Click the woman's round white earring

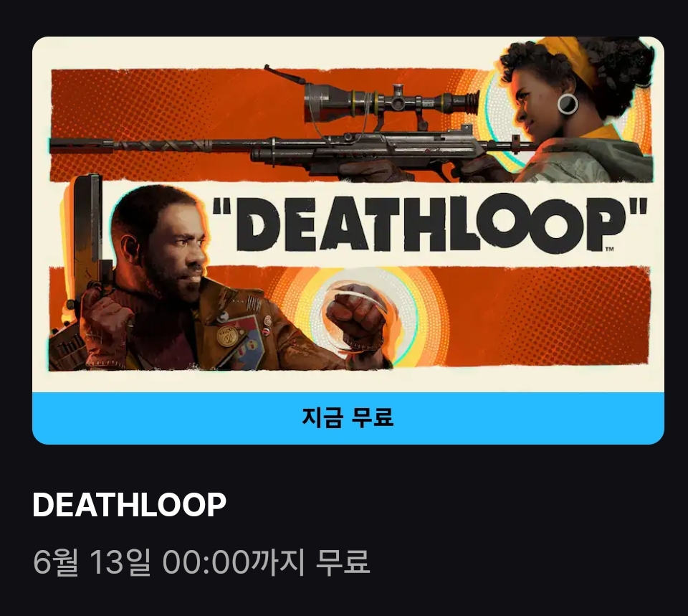click(x=568, y=104)
